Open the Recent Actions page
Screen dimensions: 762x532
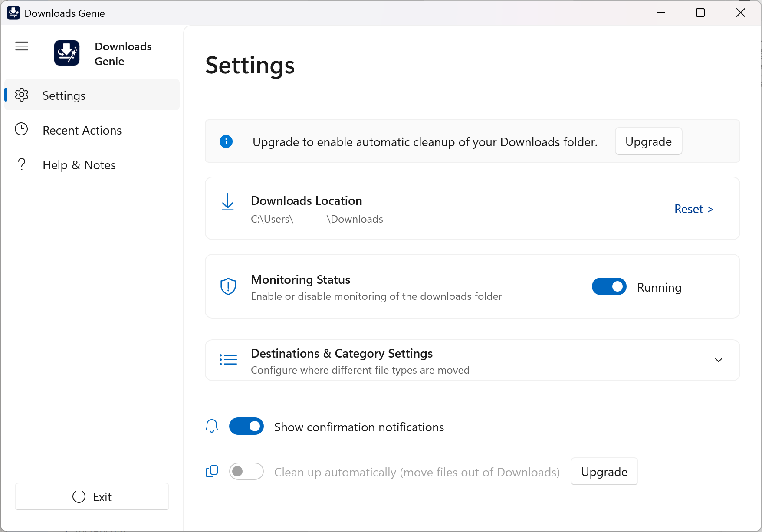pos(82,130)
